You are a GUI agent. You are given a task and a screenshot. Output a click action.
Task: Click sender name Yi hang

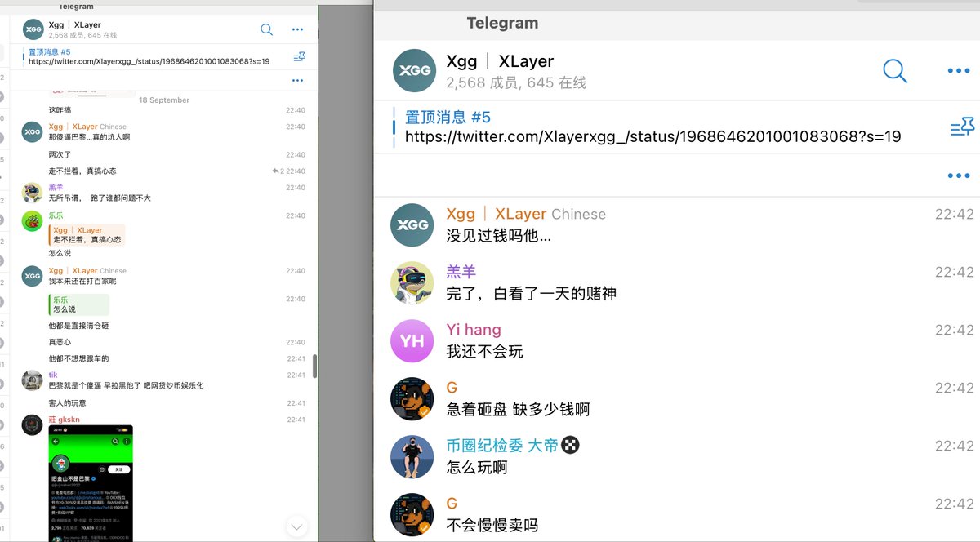pos(474,330)
